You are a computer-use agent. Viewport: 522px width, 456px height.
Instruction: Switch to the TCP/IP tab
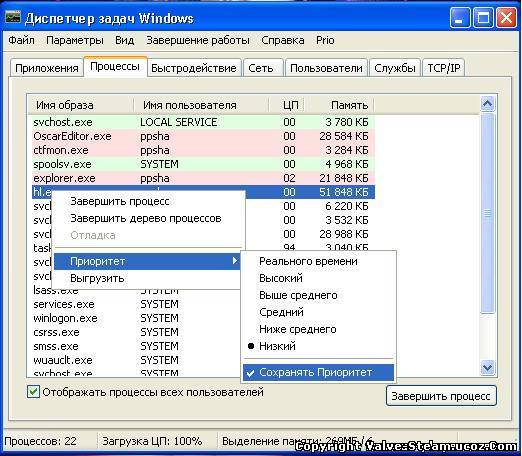(x=444, y=68)
